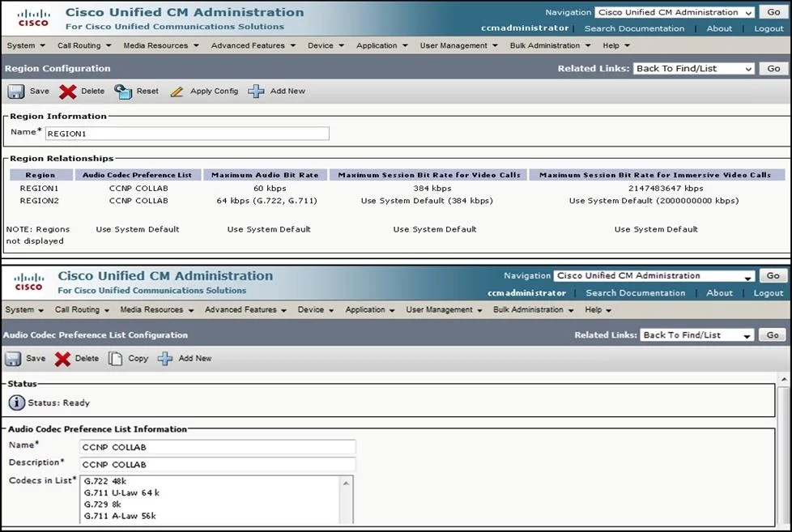This screenshot has height=532, width=792.
Task: Click the About link in the bottom window
Action: pyautogui.click(x=719, y=293)
